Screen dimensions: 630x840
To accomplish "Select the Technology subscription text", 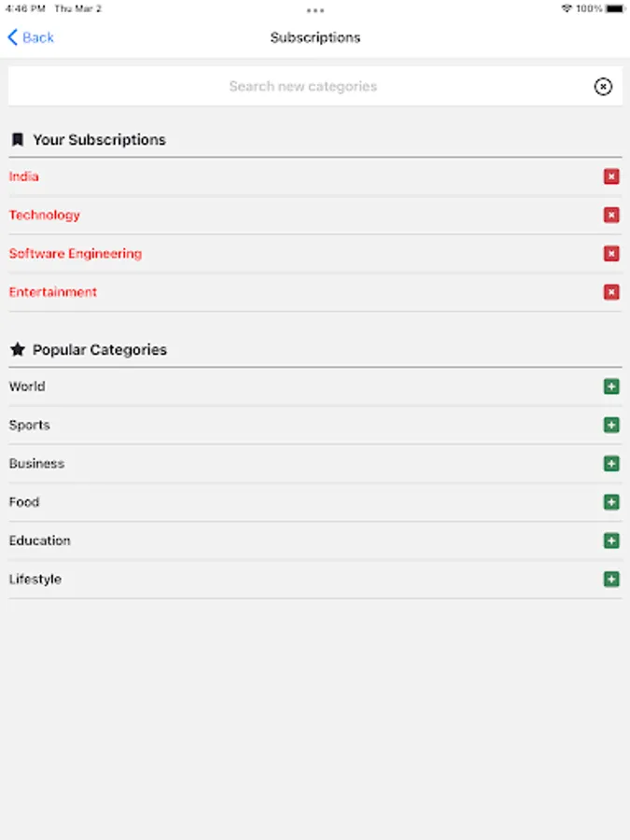I will tap(45, 216).
